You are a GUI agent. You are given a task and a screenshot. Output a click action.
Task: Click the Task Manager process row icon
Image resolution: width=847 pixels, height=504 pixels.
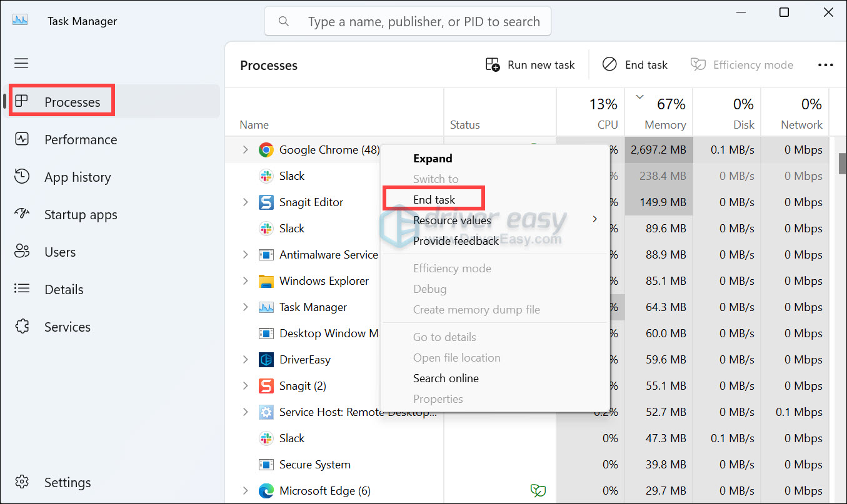(x=266, y=307)
